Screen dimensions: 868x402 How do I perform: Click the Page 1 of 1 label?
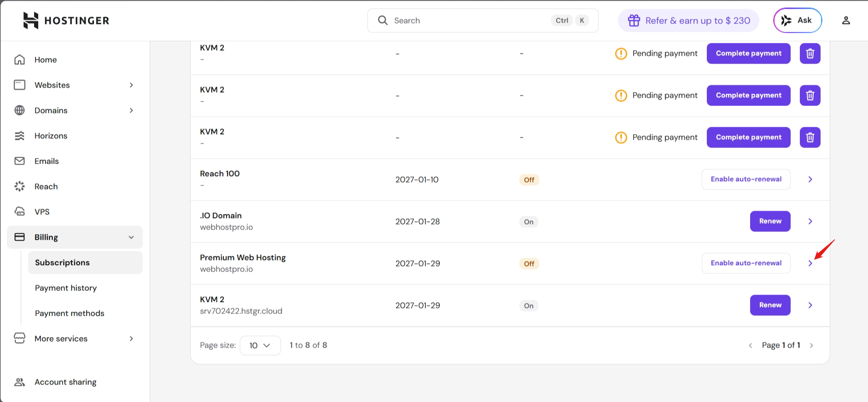(781, 345)
